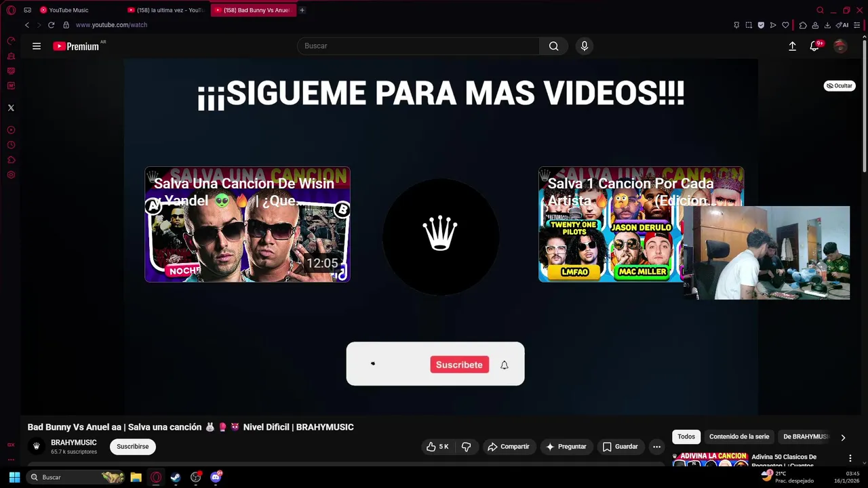Image resolution: width=868 pixels, height=488 pixels.
Task: Click the red Suscribete overlay button
Action: tap(459, 365)
